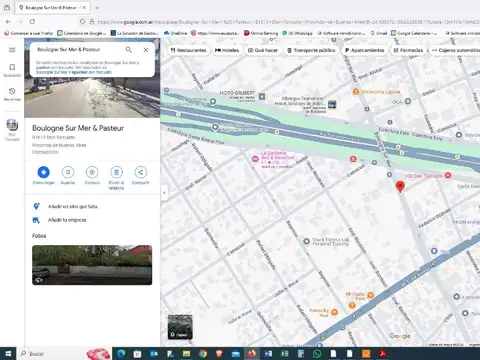Select the Farmacias filter chip
Image resolution: width=480 pixels, height=360 pixels.
click(x=408, y=50)
